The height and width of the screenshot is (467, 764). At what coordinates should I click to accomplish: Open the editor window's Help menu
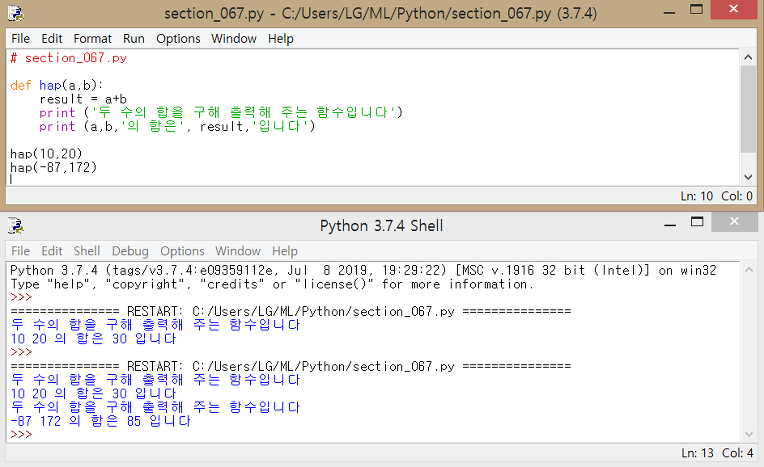point(281,39)
